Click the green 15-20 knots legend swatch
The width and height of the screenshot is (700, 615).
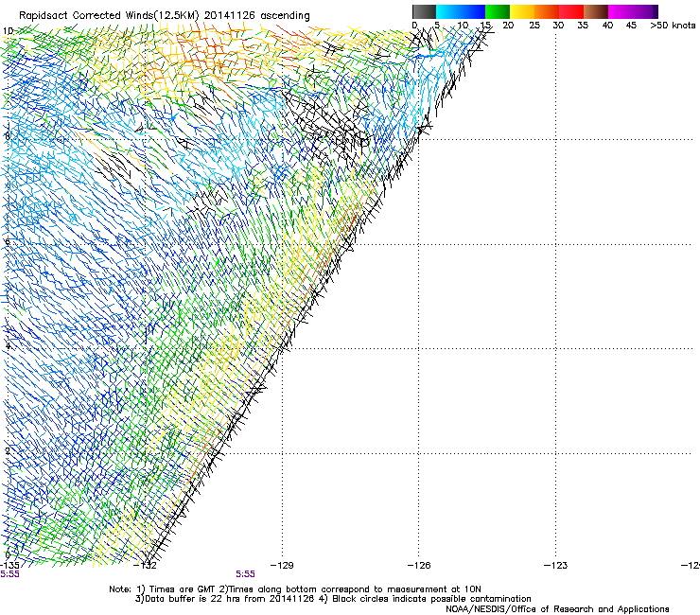pos(498,11)
